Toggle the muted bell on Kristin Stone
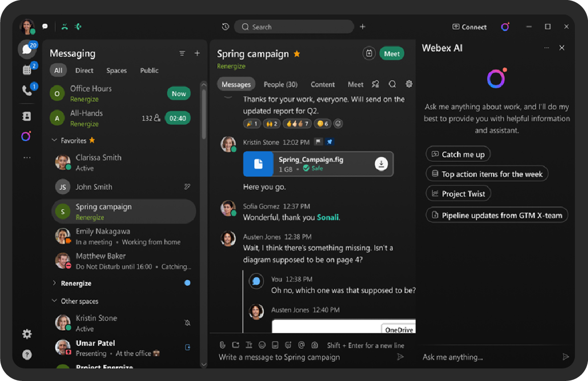The width and height of the screenshot is (588, 381). point(188,323)
